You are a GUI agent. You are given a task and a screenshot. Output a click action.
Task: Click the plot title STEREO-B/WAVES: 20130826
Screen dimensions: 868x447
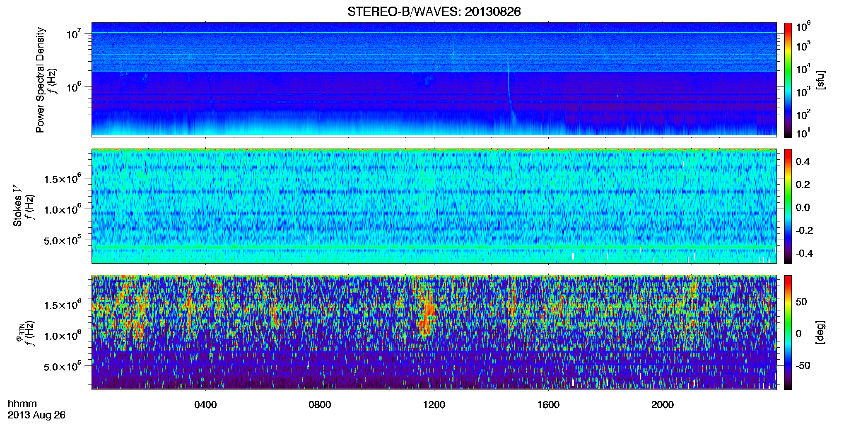pyautogui.click(x=434, y=12)
